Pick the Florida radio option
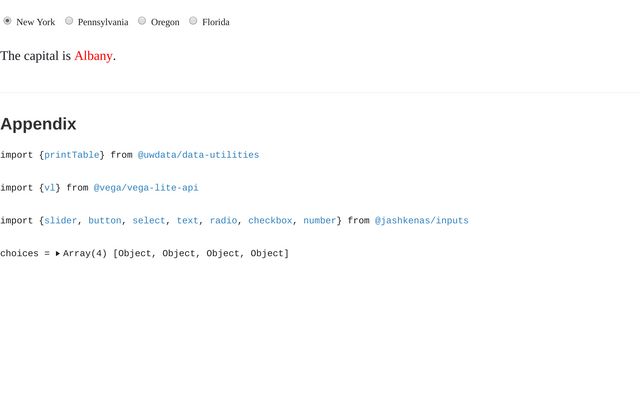This screenshot has height=400, width=640. click(193, 21)
